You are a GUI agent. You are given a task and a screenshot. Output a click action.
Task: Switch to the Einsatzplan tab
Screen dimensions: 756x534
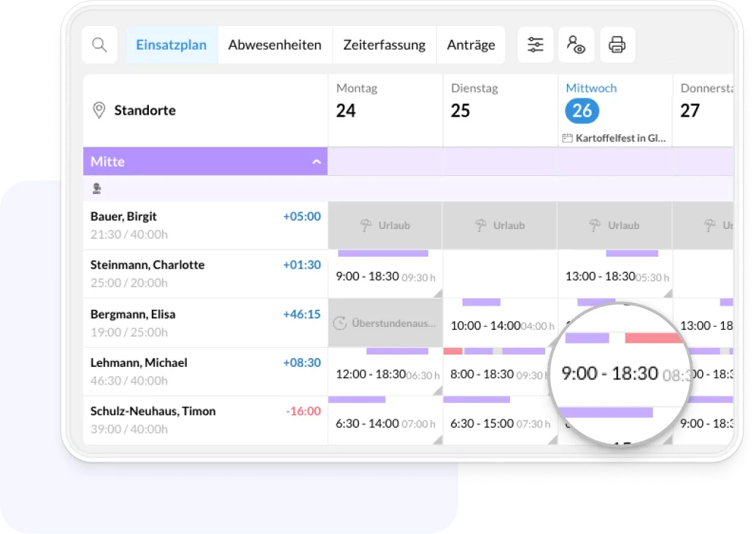[171, 44]
